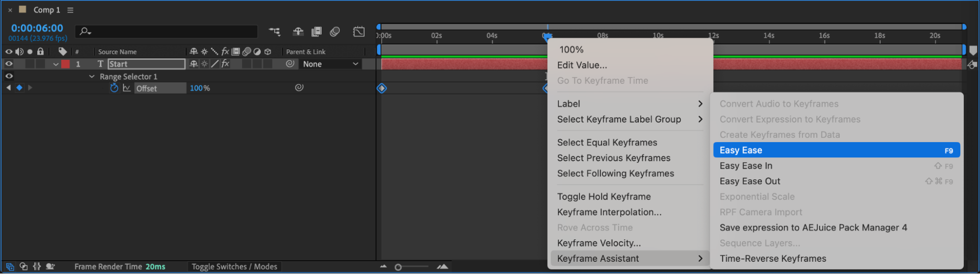This screenshot has height=274, width=980.
Task: Toggle the Offset keyframe diamond at current time
Action: [19, 88]
